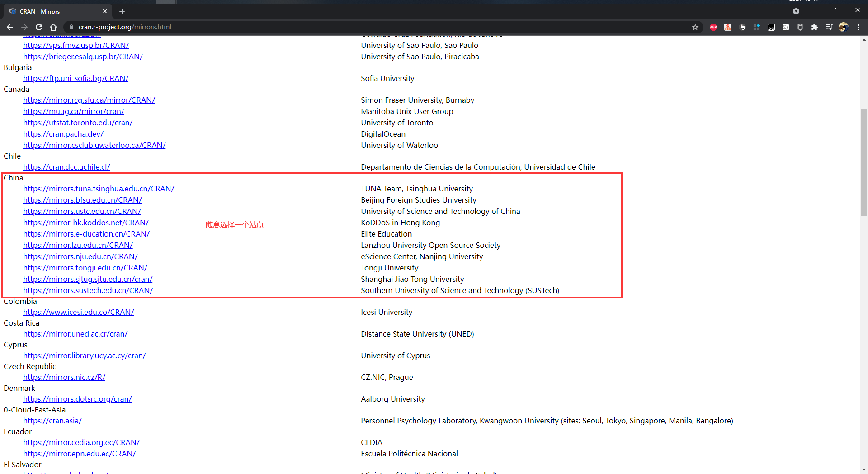The height and width of the screenshot is (474, 868).
Task: Go to the browser home page
Action: tap(53, 27)
